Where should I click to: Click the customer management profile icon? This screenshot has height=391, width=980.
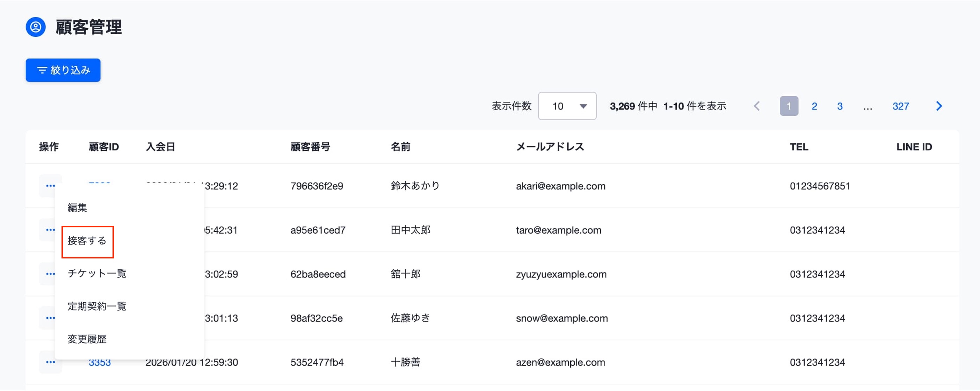click(36, 27)
